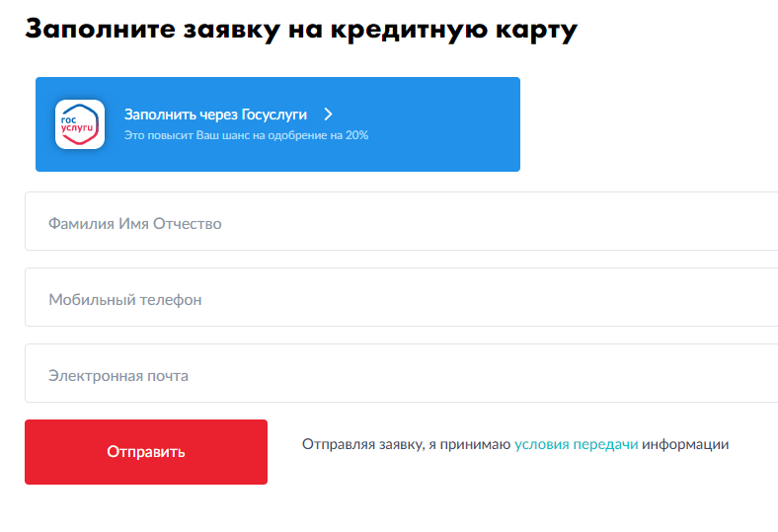Open the Заполнить через Госуслуги option
Viewport: 778px width, 532px height.
point(215,114)
